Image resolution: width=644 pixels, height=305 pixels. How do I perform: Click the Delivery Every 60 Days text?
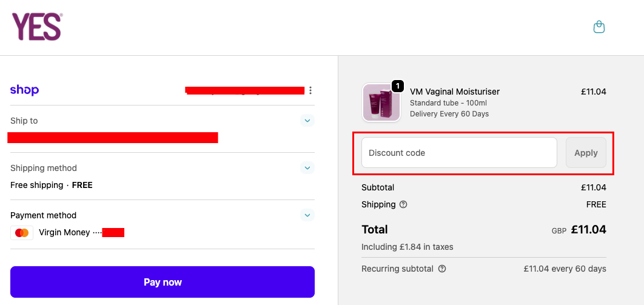[449, 113]
